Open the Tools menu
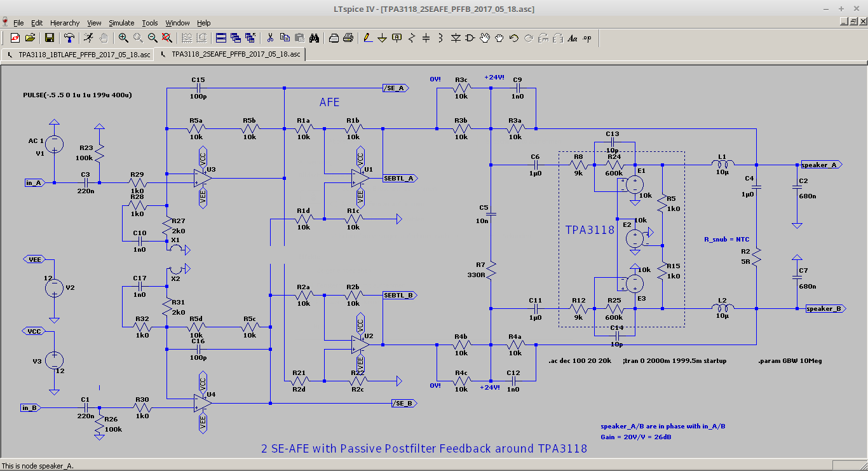The width and height of the screenshot is (868, 471). pos(150,23)
